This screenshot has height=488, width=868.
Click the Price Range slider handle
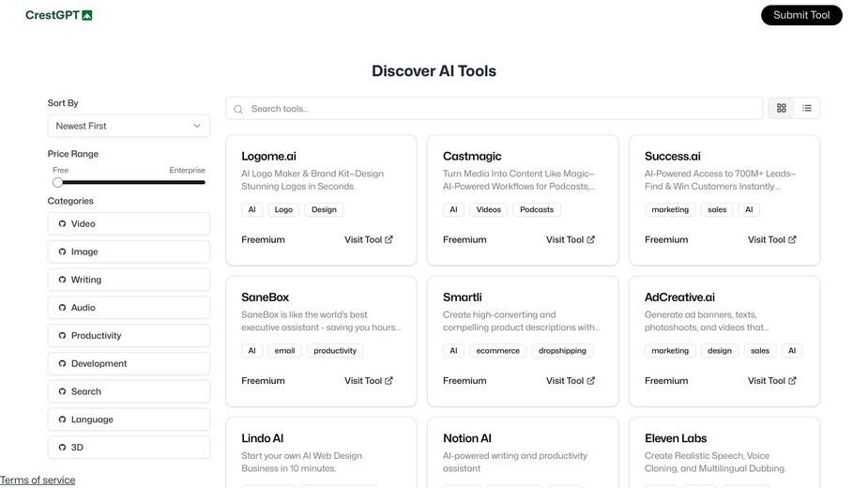pos(57,182)
